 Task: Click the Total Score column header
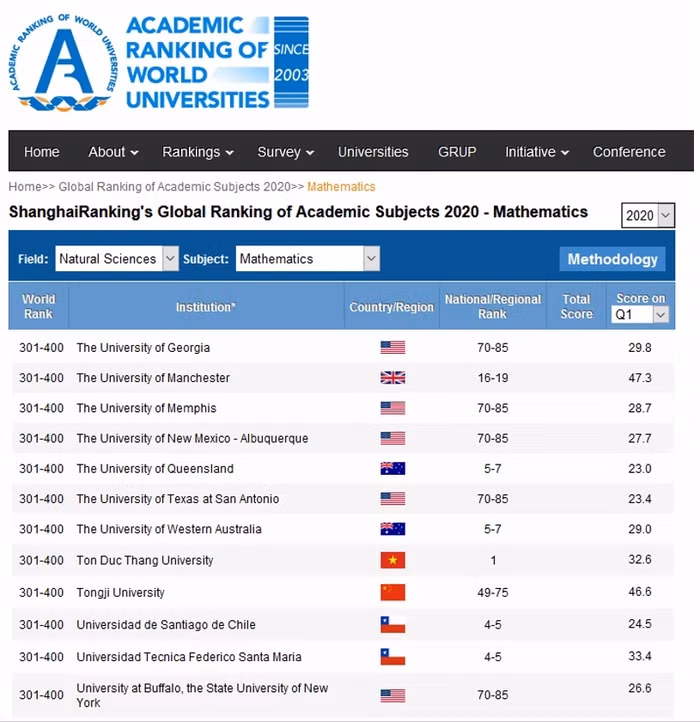(576, 306)
